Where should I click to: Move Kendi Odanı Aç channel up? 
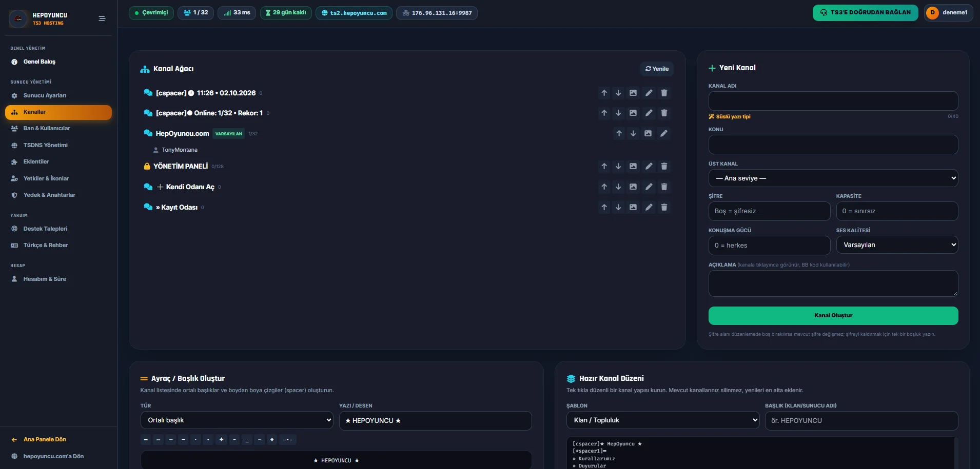(604, 187)
